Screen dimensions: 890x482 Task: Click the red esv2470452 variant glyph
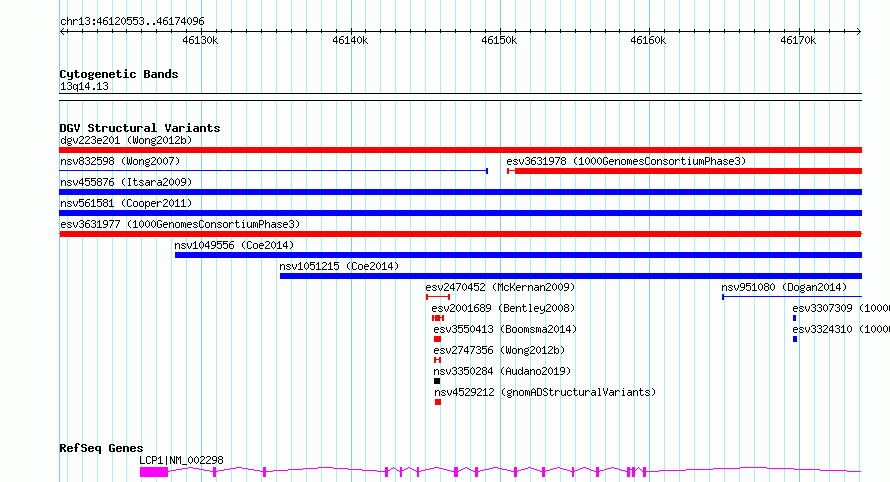[438, 297]
